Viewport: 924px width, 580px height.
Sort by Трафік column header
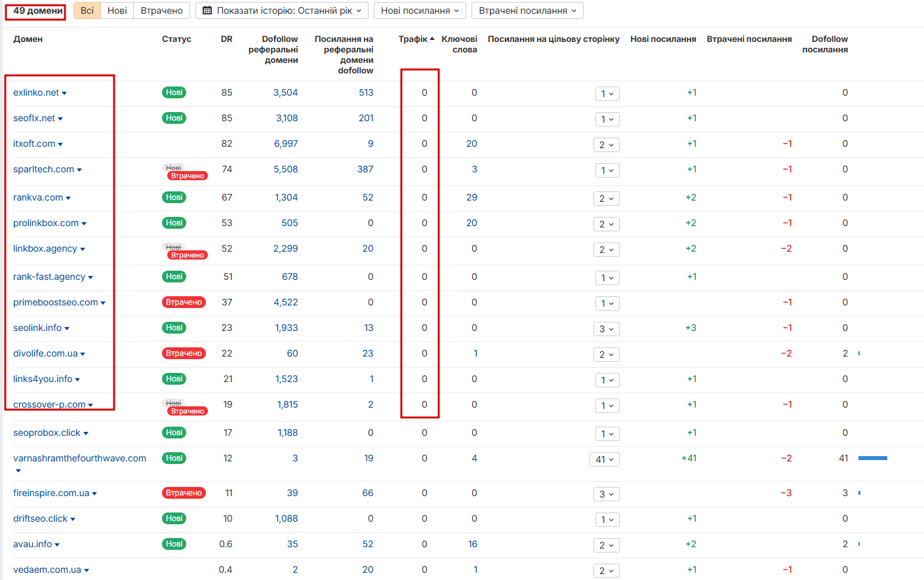[416, 39]
